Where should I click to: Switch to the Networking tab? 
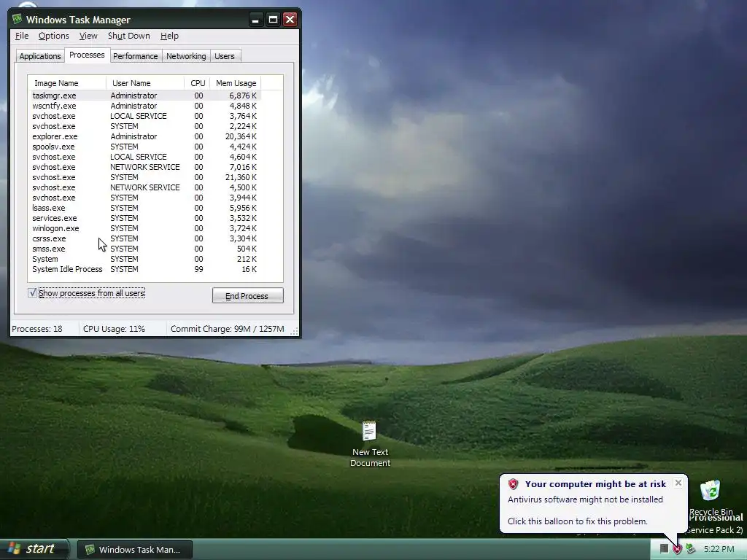click(x=186, y=55)
